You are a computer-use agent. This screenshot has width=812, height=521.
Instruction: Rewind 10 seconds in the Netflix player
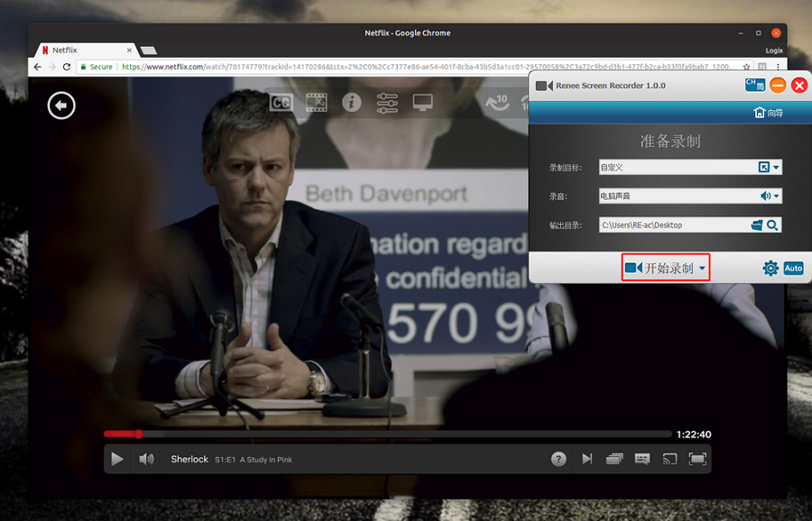coord(496,103)
